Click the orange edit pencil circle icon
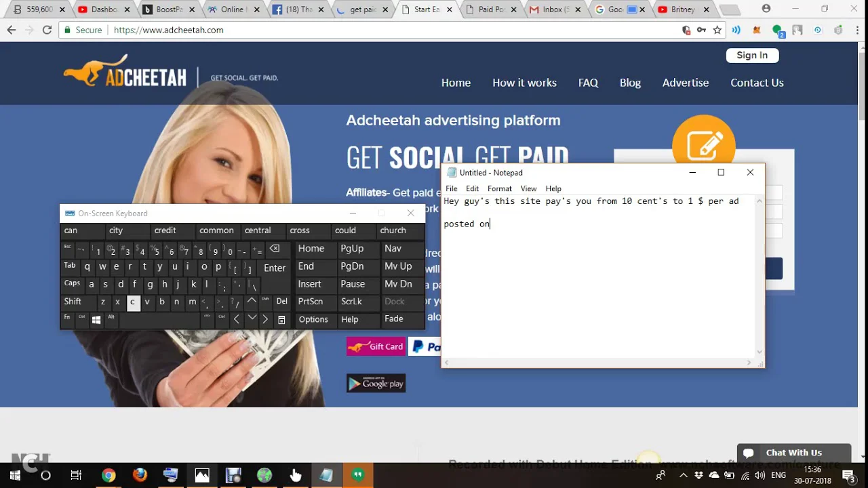 coord(703,145)
